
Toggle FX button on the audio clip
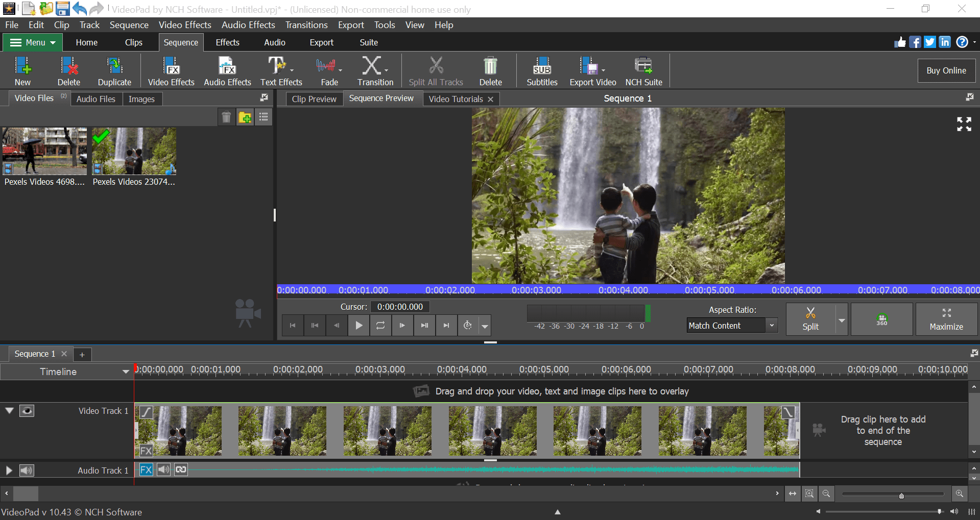click(x=146, y=469)
